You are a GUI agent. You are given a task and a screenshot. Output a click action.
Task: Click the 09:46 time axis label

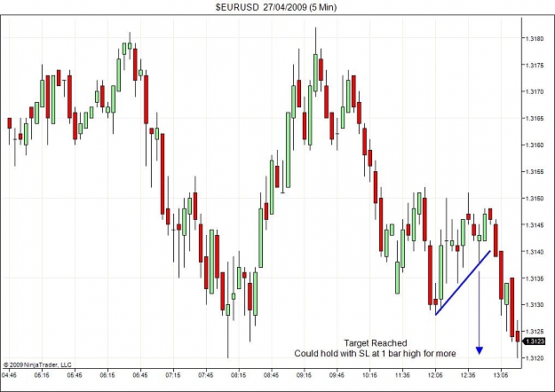337,375
